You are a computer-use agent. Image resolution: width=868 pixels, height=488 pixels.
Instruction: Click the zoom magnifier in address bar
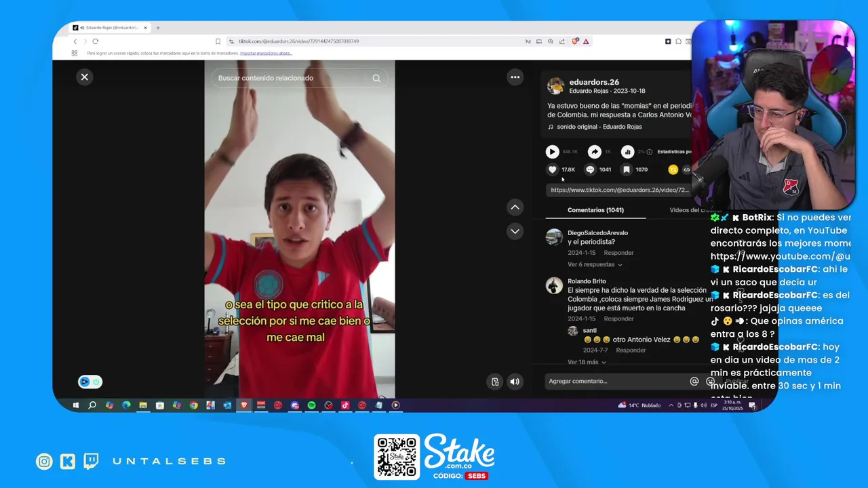551,41
